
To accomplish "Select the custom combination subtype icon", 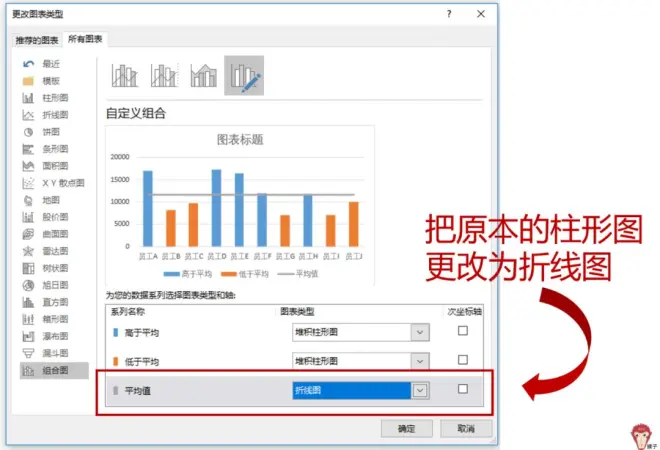I will point(244,76).
